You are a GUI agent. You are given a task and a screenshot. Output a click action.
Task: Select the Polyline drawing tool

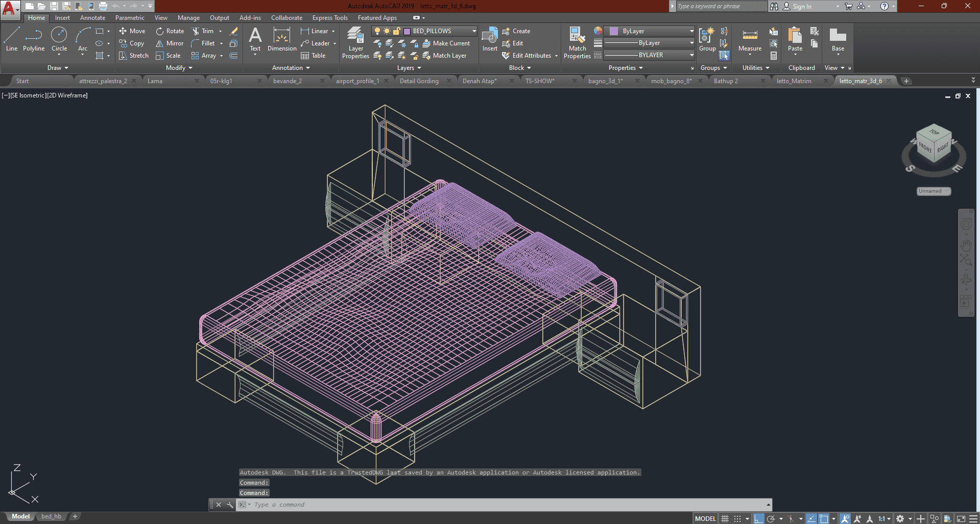click(x=34, y=39)
